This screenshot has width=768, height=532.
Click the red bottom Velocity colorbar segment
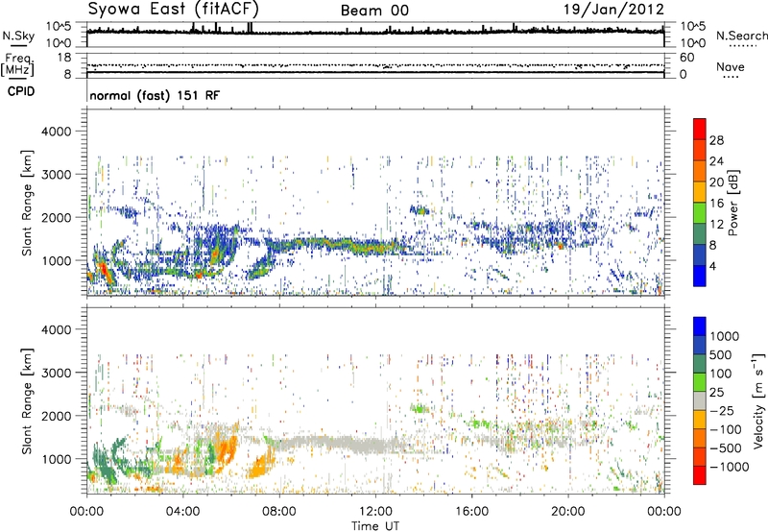[700, 475]
